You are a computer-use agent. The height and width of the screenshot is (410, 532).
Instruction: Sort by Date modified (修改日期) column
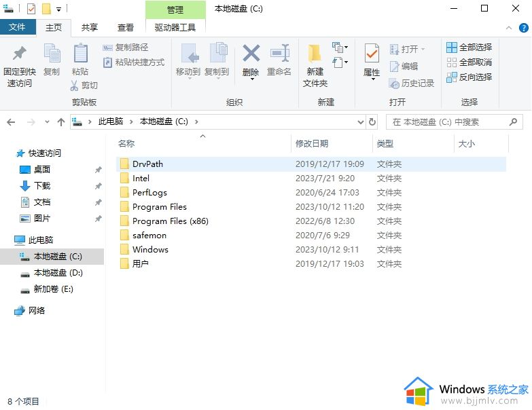[x=332, y=144]
